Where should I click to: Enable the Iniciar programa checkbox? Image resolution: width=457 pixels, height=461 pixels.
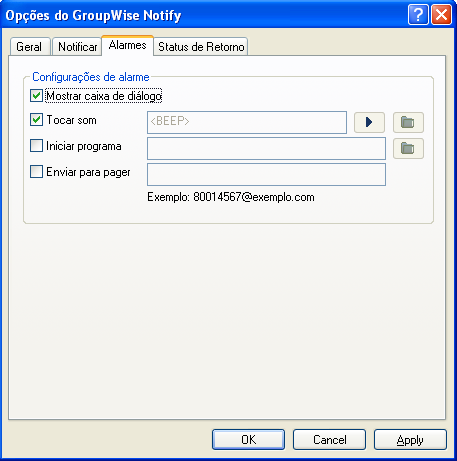[x=36, y=146]
